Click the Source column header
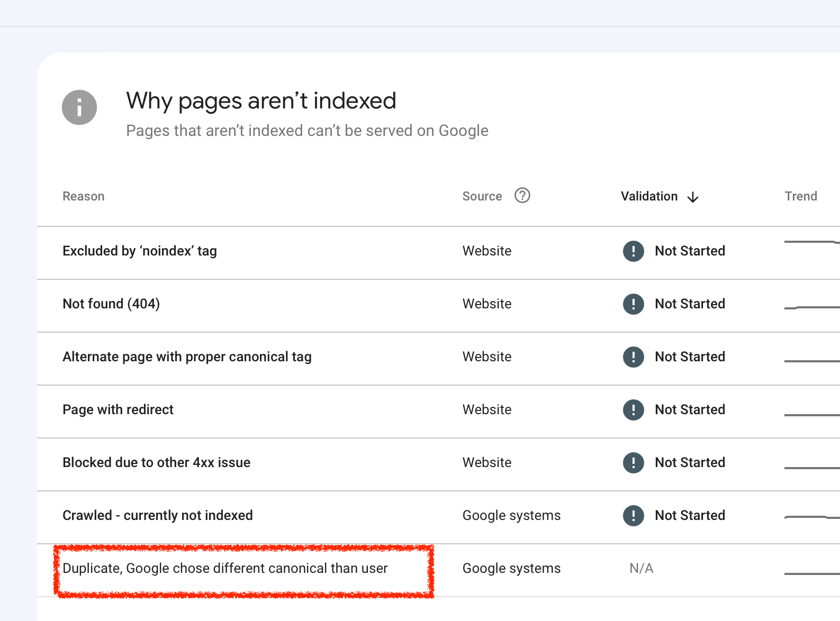This screenshot has height=621, width=840. 482,196
